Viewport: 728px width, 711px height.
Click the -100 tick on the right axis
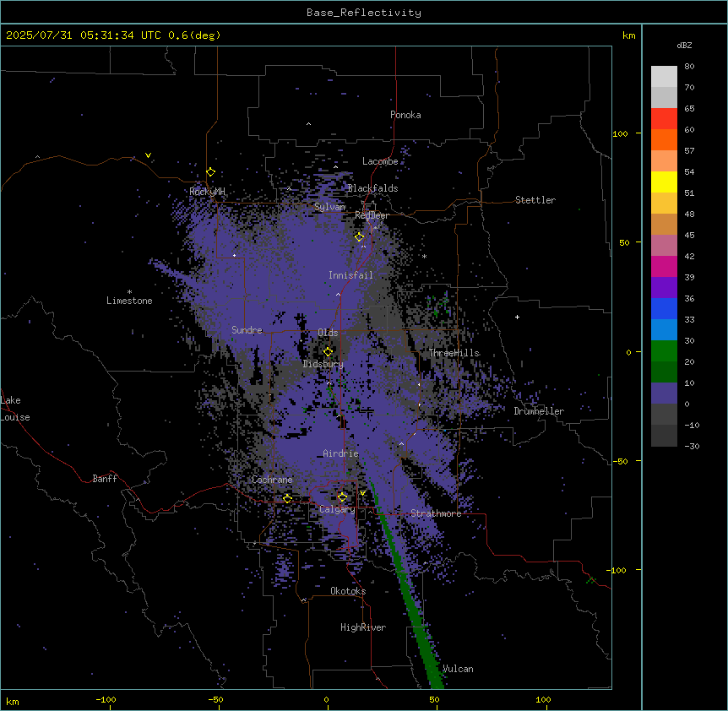coord(617,570)
